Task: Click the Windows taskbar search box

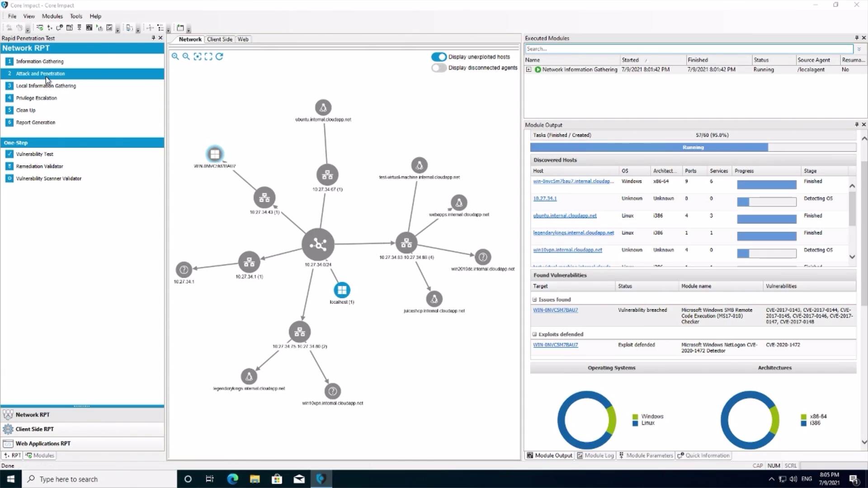Action: tap(99, 479)
